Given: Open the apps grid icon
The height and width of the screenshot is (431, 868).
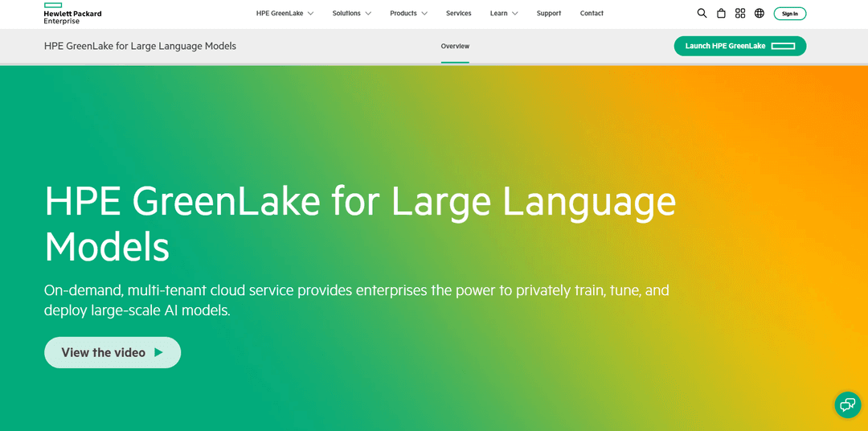Looking at the screenshot, I should tap(740, 14).
